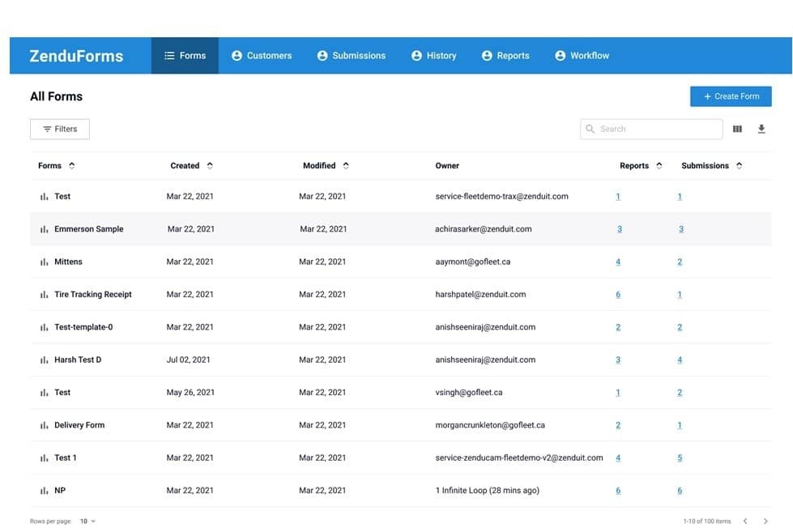The height and width of the screenshot is (532, 793).
Task: Click the History tab person icon
Action: [x=416, y=56]
